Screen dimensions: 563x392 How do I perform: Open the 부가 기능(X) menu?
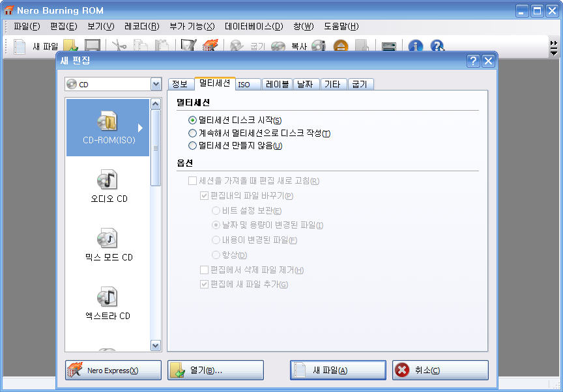192,26
